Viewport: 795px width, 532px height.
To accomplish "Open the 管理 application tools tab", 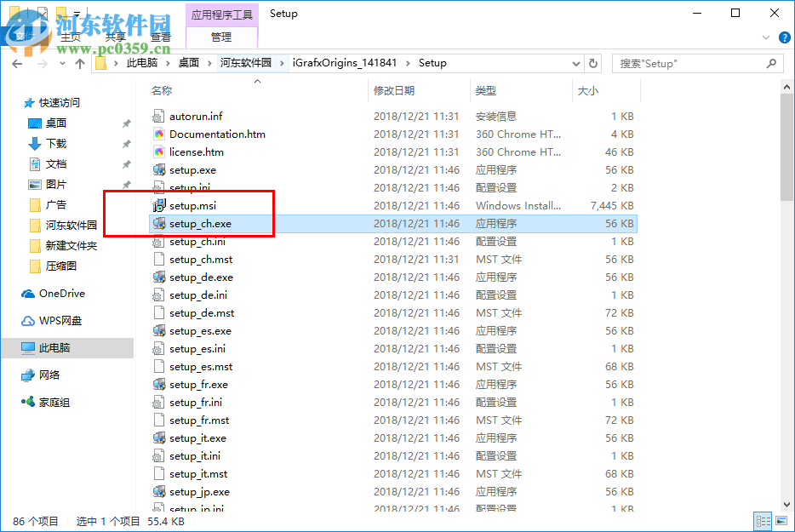I will tap(221, 37).
